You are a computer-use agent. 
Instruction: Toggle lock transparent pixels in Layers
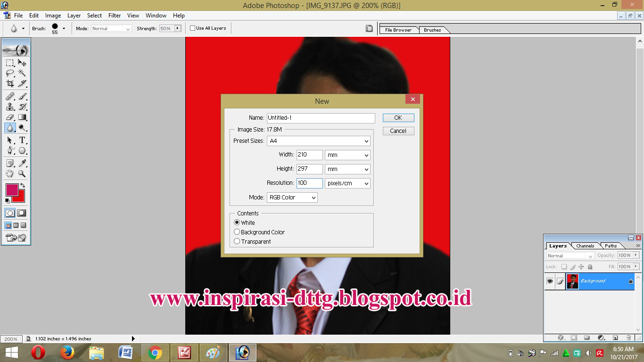[x=564, y=267]
